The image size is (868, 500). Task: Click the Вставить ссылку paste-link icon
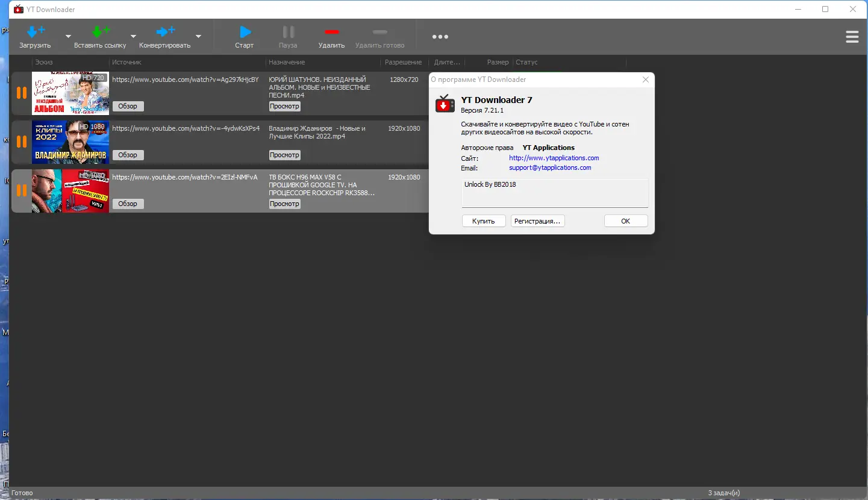(100, 31)
